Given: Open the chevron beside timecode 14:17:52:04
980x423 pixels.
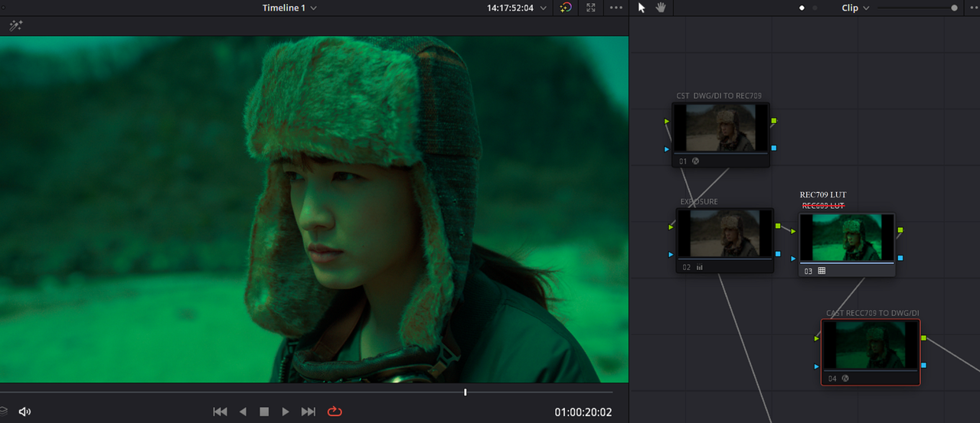Looking at the screenshot, I should pyautogui.click(x=544, y=8).
